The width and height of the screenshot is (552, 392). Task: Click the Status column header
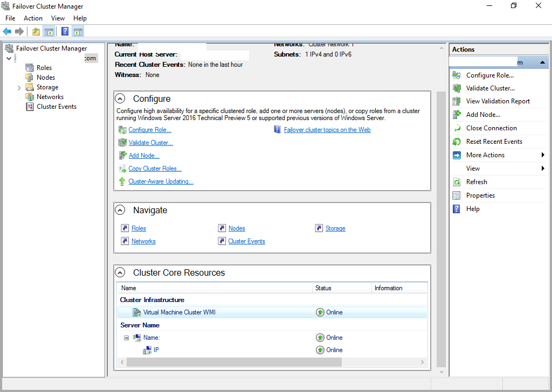click(x=342, y=288)
